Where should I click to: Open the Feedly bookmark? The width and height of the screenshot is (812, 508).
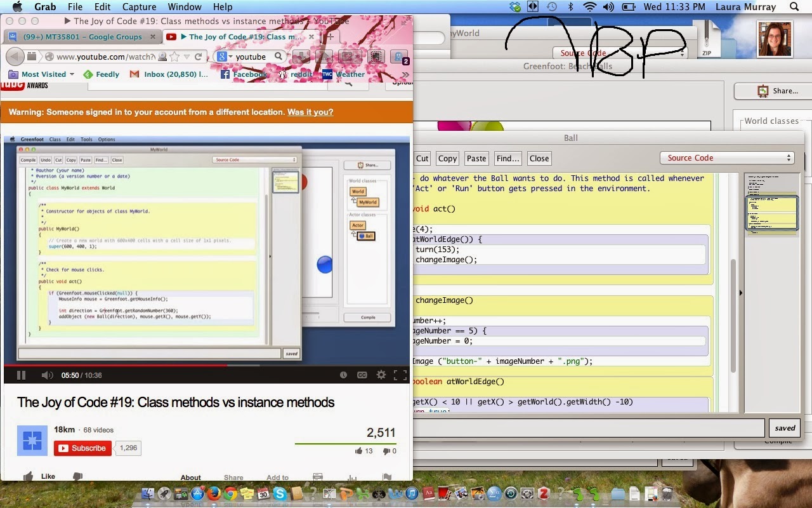click(x=101, y=74)
